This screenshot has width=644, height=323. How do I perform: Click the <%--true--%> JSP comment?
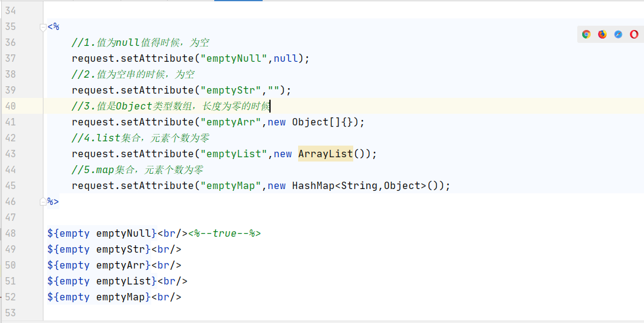click(225, 234)
